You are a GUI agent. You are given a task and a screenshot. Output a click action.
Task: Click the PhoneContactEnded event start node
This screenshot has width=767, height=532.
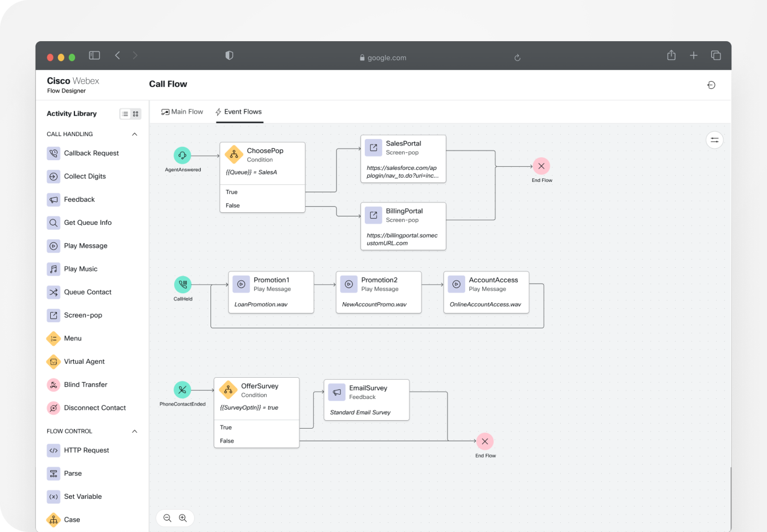[182, 390]
